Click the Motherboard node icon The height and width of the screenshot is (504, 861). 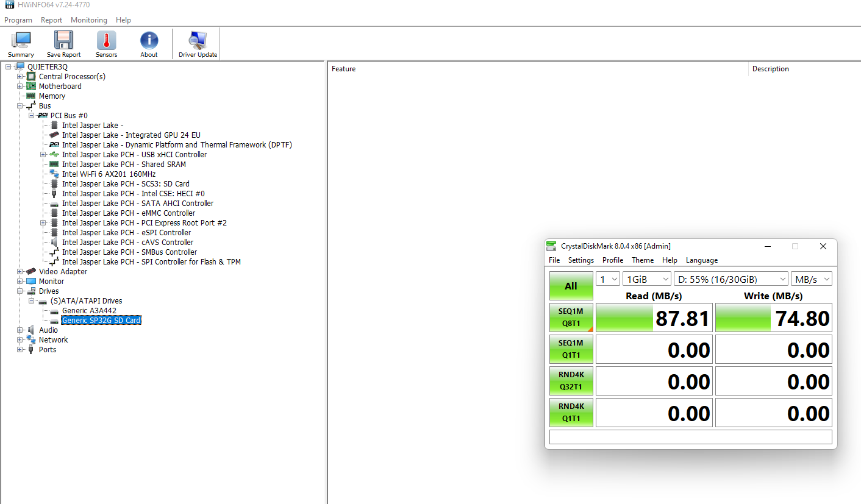(31, 86)
